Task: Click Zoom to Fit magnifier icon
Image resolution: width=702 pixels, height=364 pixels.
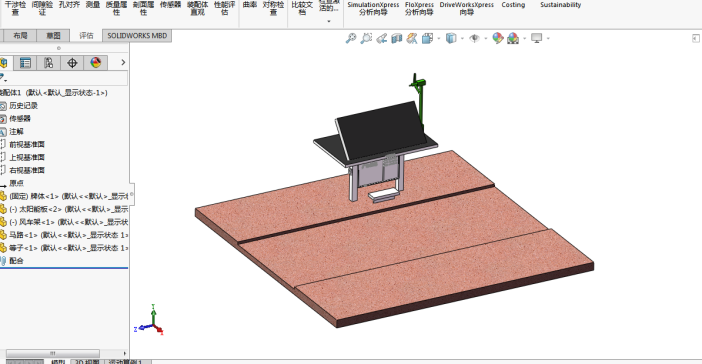Action: click(x=351, y=39)
